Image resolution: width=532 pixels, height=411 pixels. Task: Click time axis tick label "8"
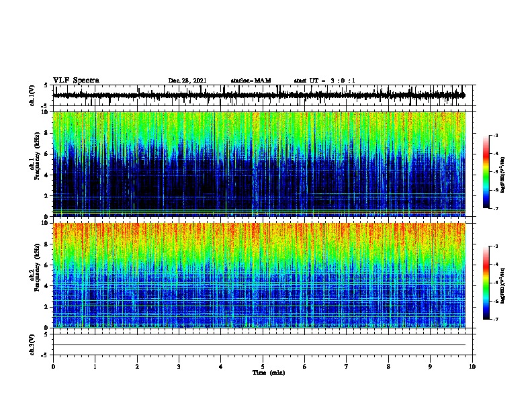[388, 367]
